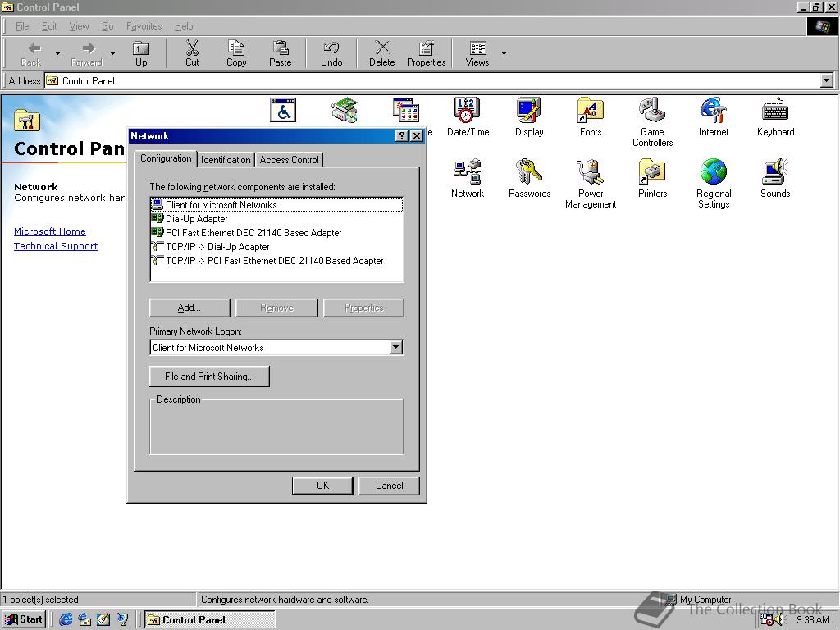Open the Regional Settings globe icon
The width and height of the screenshot is (840, 630).
coord(714,184)
